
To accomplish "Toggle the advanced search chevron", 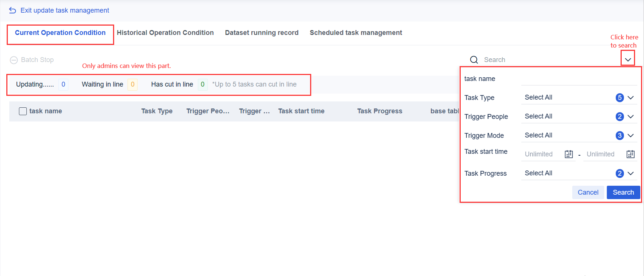I will coord(628,59).
